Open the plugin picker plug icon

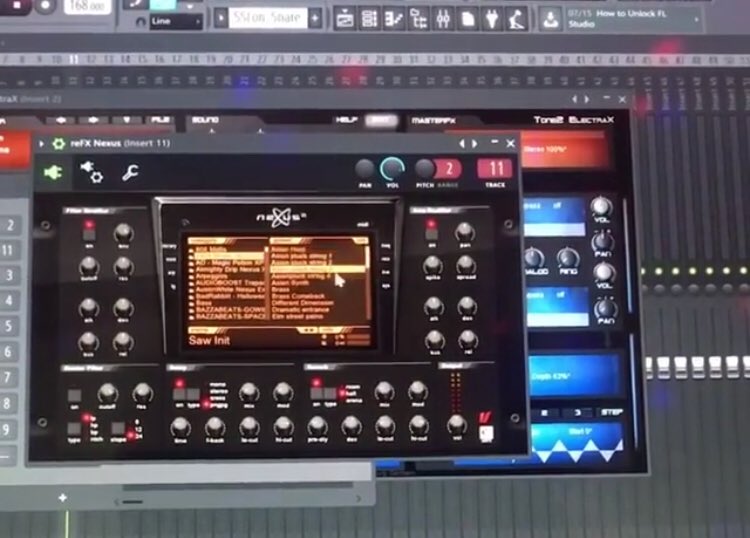492,20
